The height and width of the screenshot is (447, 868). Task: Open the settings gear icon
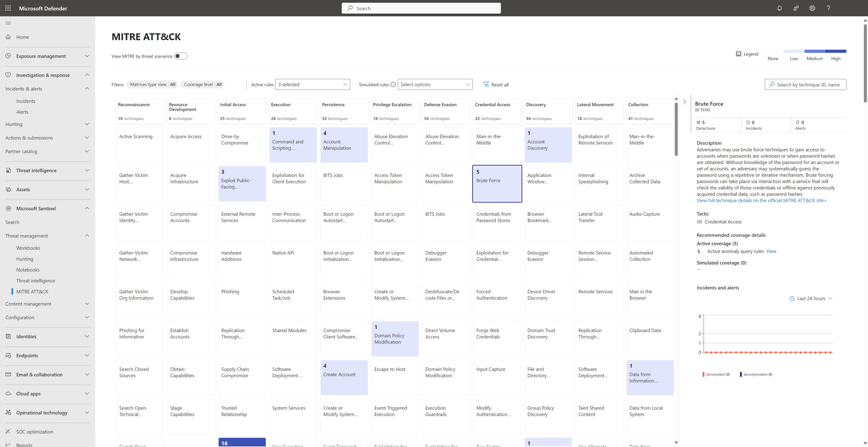click(x=812, y=8)
